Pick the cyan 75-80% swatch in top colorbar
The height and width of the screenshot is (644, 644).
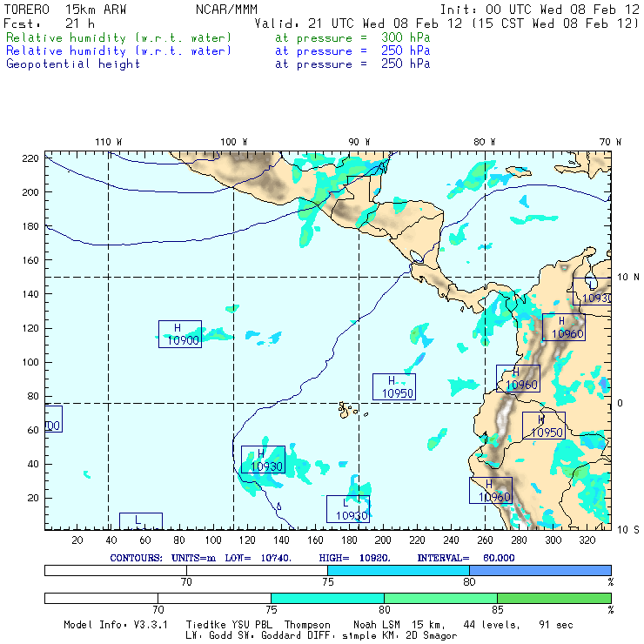398,569
